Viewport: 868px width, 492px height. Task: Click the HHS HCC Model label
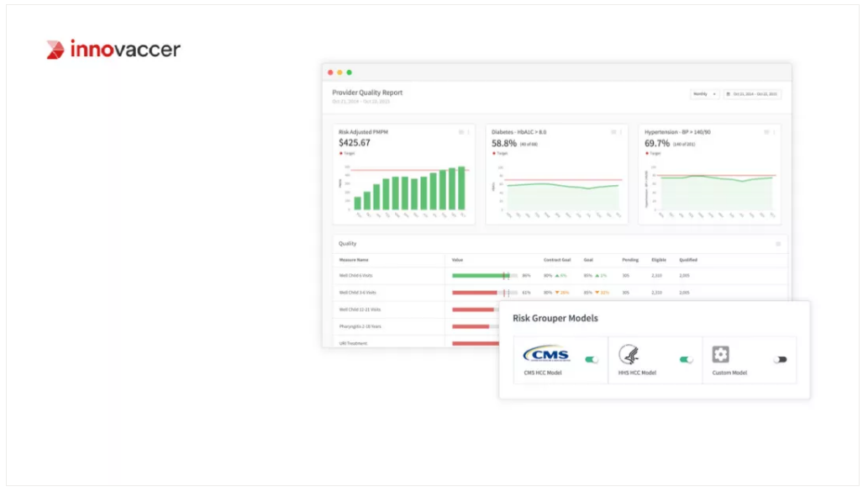click(x=637, y=373)
